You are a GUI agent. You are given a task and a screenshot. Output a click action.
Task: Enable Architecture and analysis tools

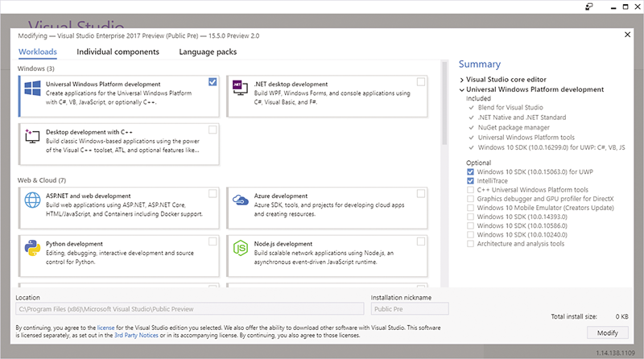coord(470,244)
